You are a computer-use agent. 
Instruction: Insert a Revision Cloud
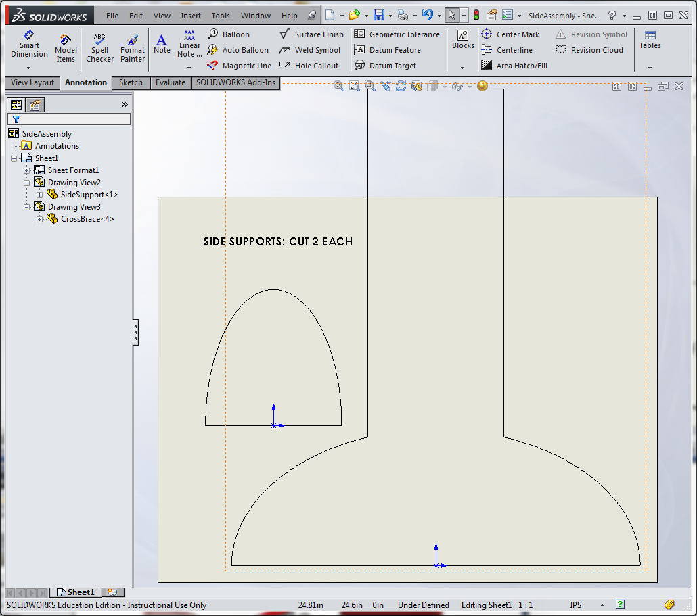tap(589, 50)
